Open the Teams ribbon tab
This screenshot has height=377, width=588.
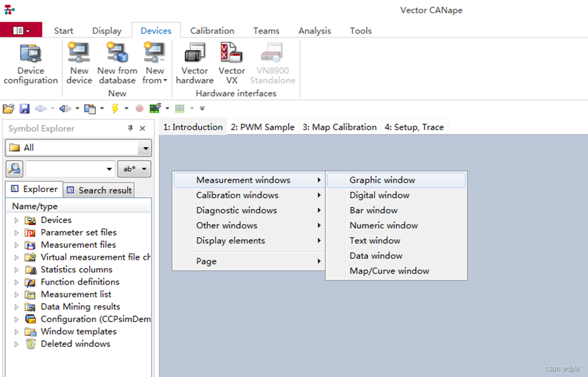[266, 31]
